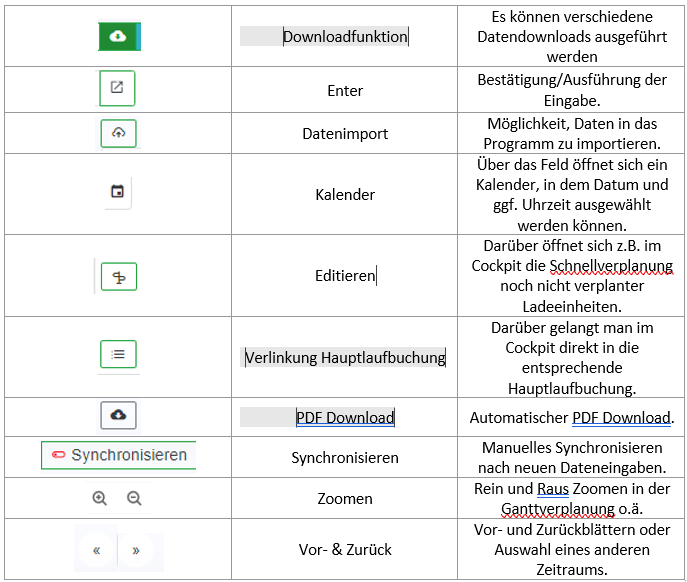Viewport: 687px width, 582px height.
Task: Click the Editieren label text
Action: click(345, 276)
